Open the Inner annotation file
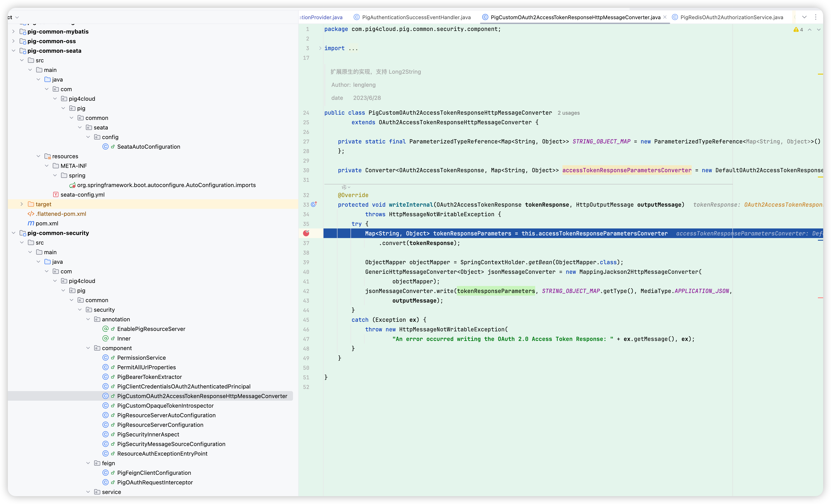The image size is (831, 504). [x=124, y=338]
